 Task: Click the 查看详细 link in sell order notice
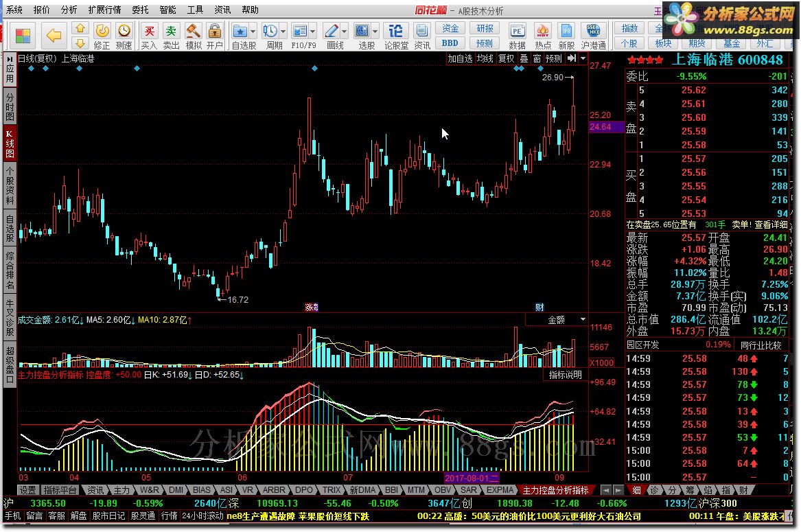pos(771,224)
